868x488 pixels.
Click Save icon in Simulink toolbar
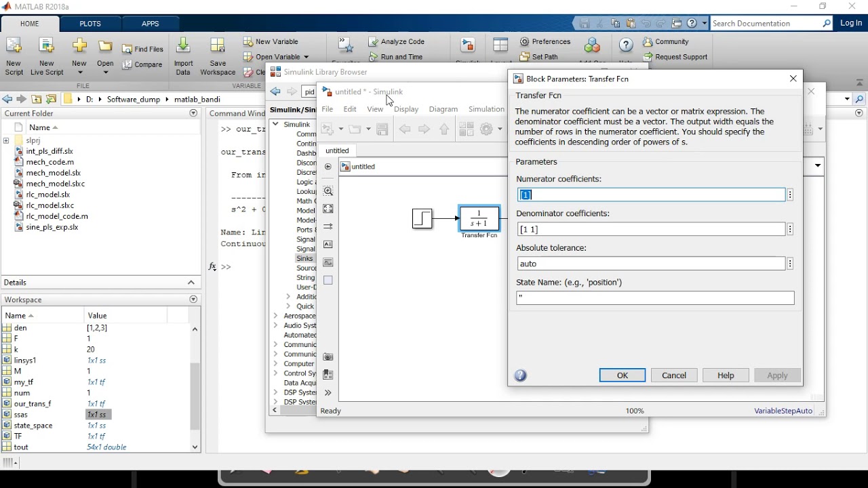382,129
